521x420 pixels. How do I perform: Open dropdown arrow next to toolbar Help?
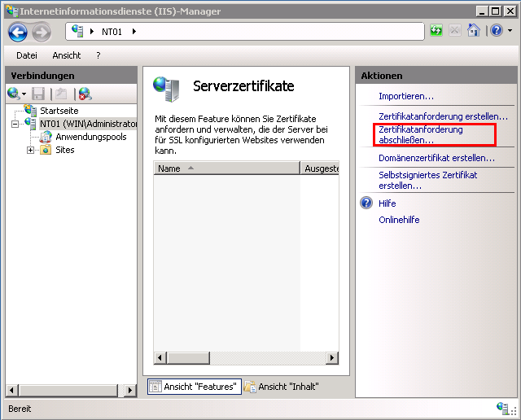tap(510, 31)
